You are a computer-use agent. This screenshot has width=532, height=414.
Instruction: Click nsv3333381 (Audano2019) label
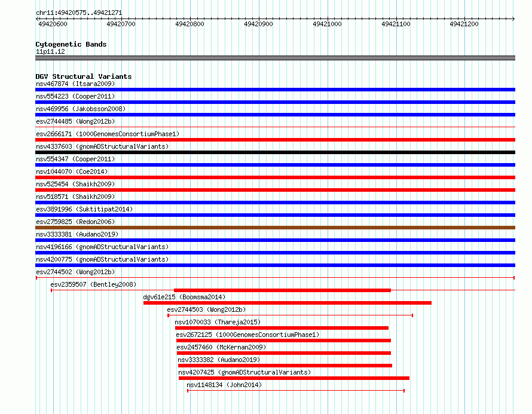pyautogui.click(x=77, y=234)
